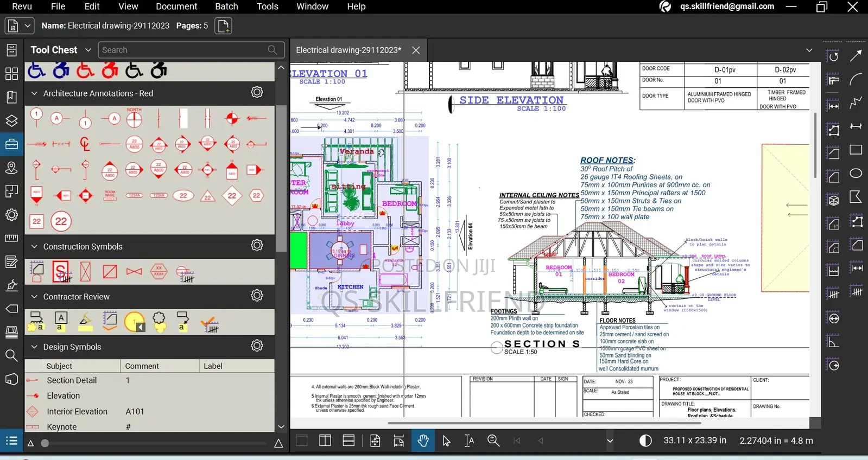Go to first page button
The image size is (868, 460).
coord(517,440)
